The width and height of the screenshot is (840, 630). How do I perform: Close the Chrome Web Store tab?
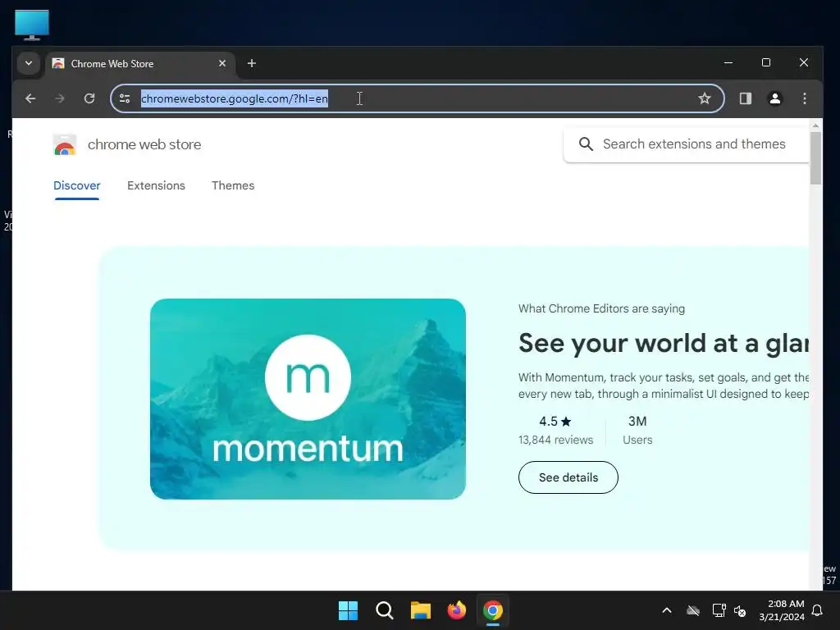(x=221, y=63)
